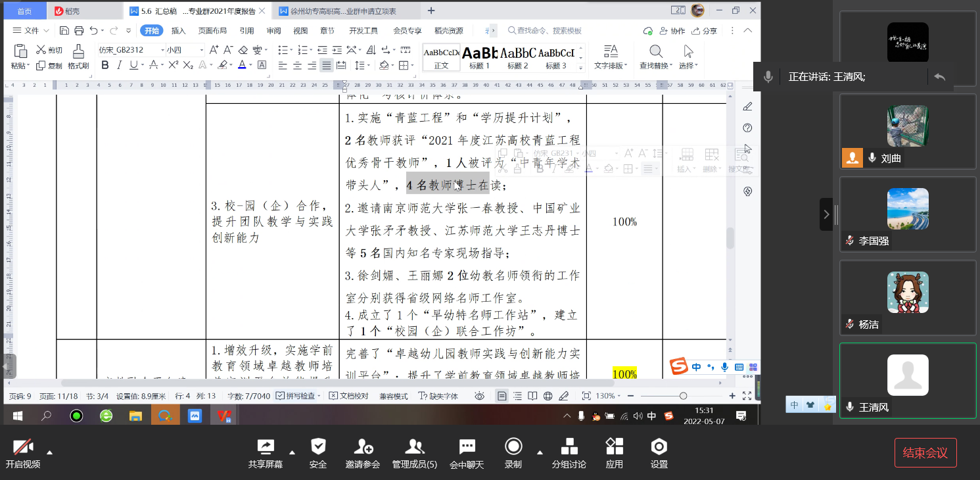980x480 pixels.
Task: Click the zoom slider handle in status bar
Action: (x=684, y=396)
